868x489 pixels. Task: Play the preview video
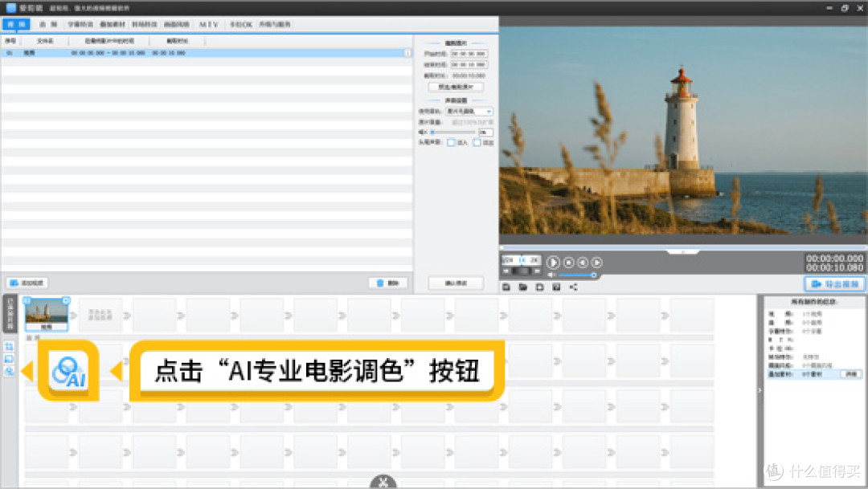[552, 263]
